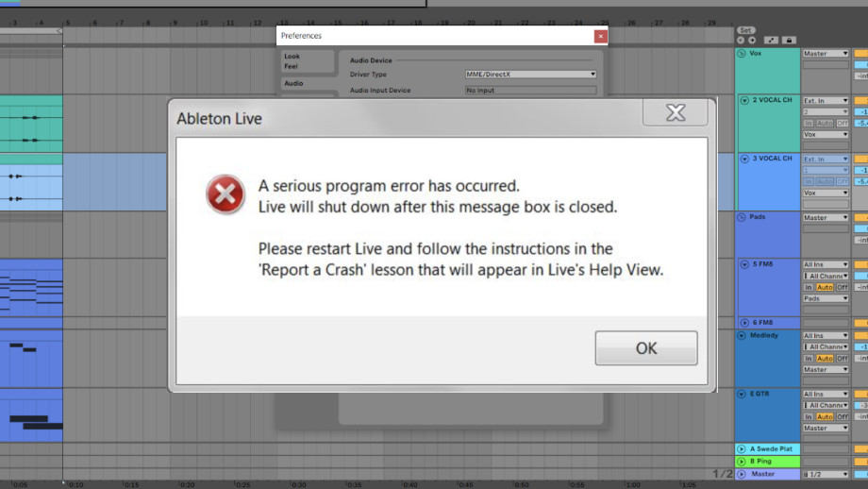Set 2 VOCAL CH monitor to In
This screenshot has width=868, height=489.
(809, 123)
